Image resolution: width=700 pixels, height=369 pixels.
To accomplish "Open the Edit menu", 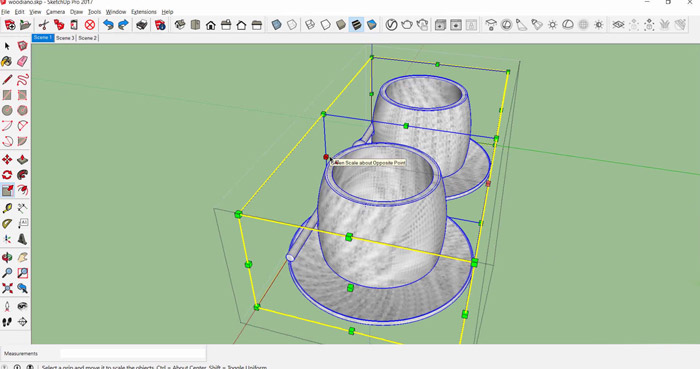I will pyautogui.click(x=19, y=12).
